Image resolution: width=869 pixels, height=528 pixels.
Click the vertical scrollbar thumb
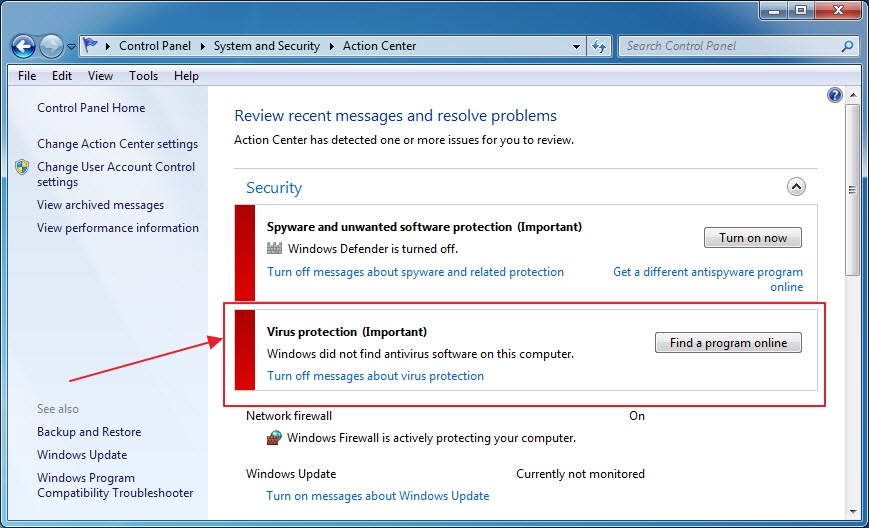(x=851, y=190)
